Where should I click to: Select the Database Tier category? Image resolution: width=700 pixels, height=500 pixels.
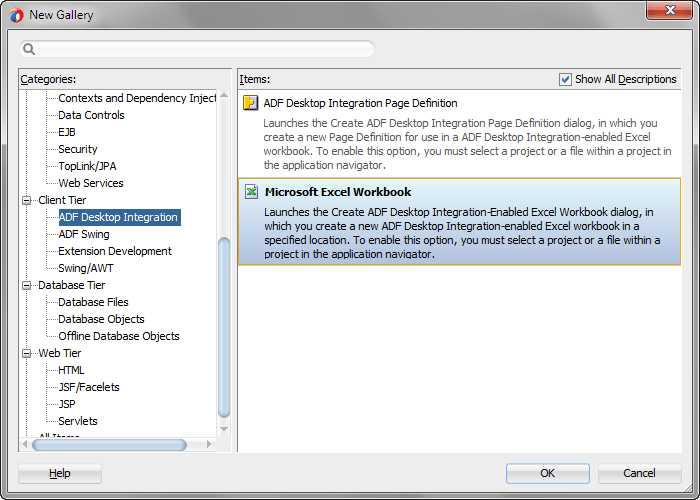click(71, 285)
